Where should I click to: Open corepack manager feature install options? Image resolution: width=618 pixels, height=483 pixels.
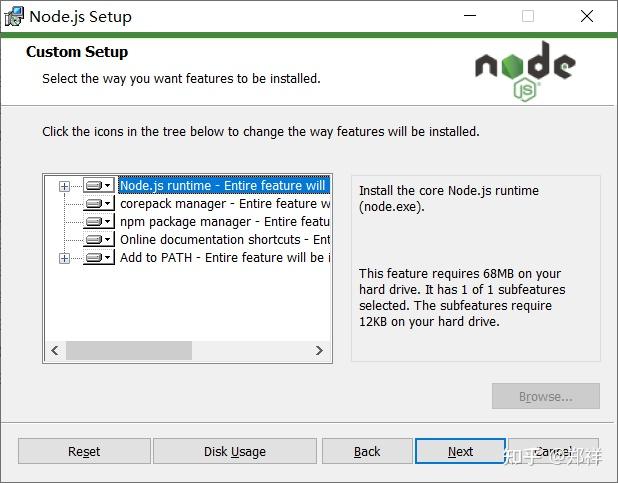98,204
